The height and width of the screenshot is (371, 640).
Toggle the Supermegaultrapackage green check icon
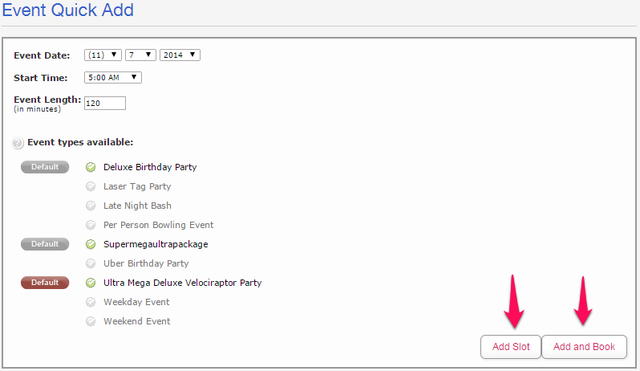[91, 244]
